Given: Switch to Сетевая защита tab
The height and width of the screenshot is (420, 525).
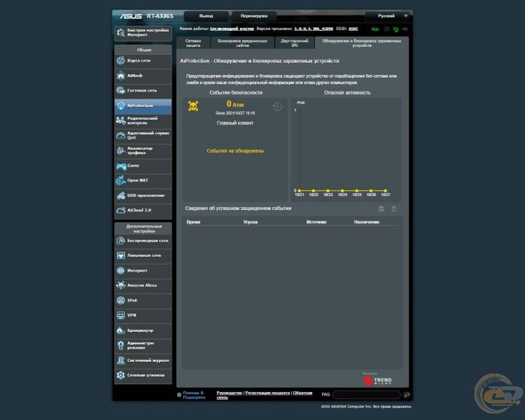Looking at the screenshot, I should tap(193, 43).
